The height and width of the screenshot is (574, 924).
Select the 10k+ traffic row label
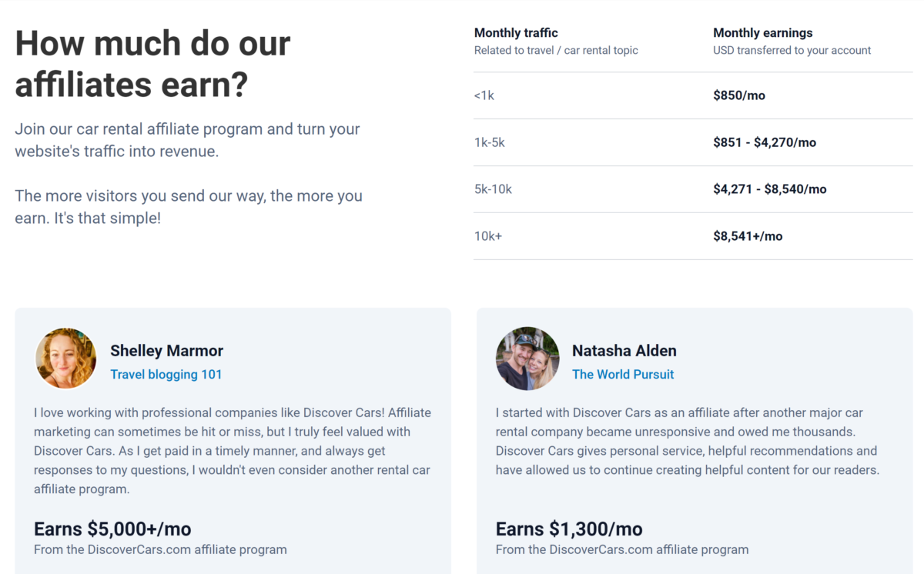click(488, 236)
